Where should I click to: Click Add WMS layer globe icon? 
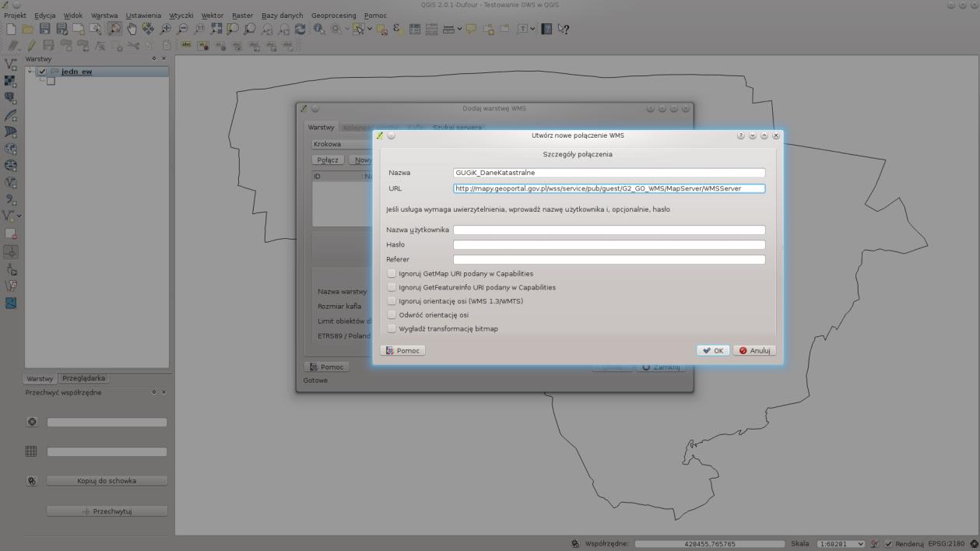[10, 148]
